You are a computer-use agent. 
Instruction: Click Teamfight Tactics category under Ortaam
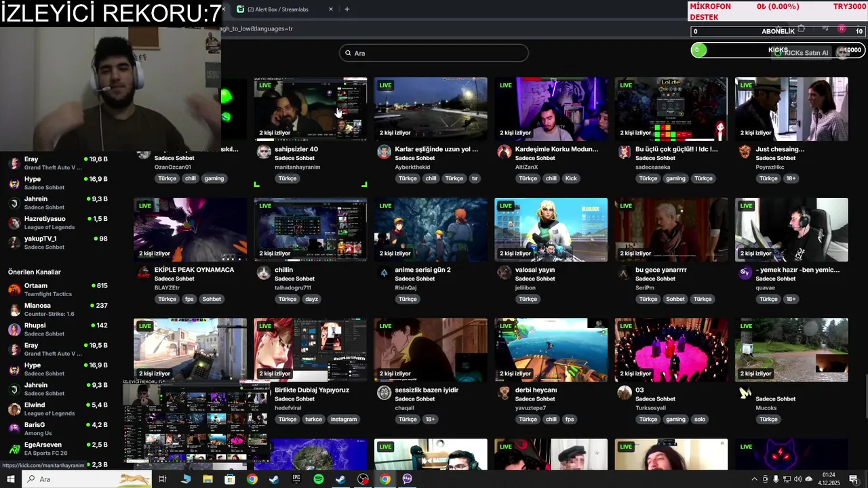tap(48, 294)
